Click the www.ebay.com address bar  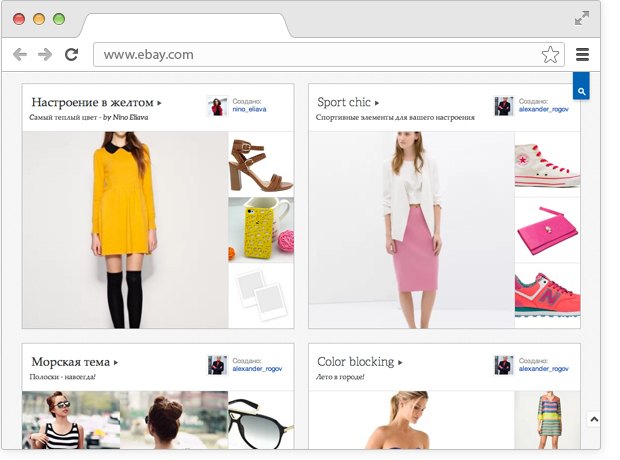point(329,55)
